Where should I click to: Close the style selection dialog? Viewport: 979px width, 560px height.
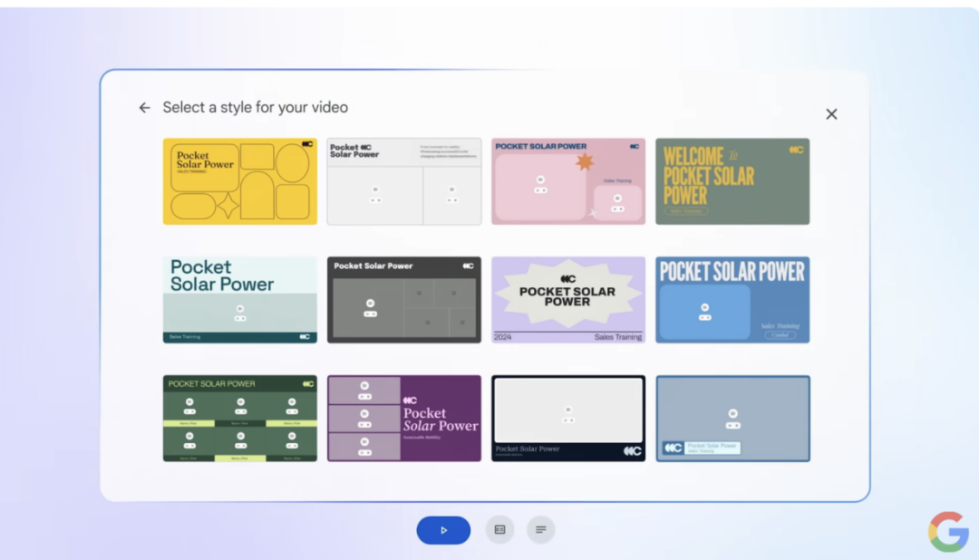(x=831, y=114)
